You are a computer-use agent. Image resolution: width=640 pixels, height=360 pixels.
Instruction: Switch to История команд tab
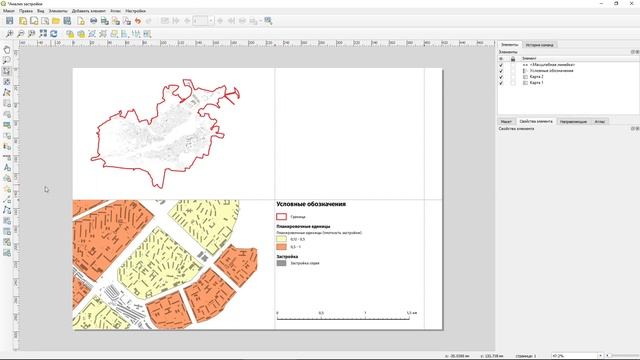tap(540, 45)
